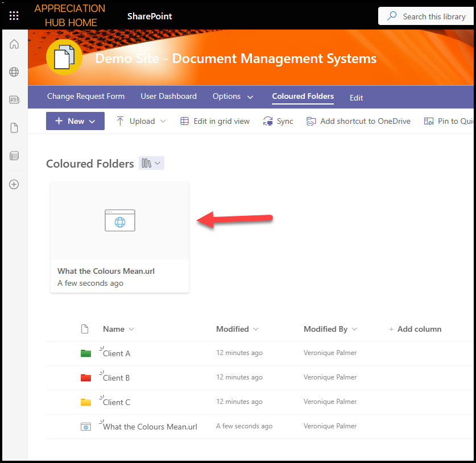Screen dimensions: 476x463
Task: Open the News icon in left rail
Action: tap(14, 100)
